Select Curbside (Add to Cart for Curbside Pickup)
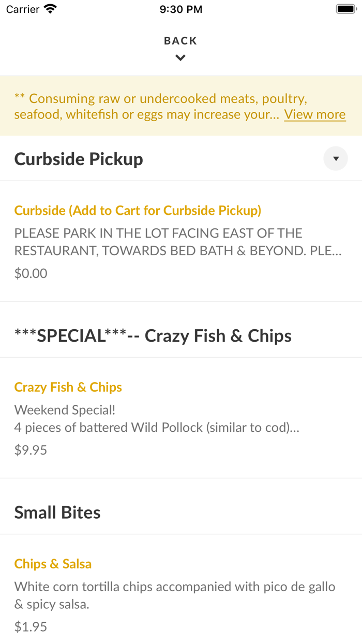Screen dimensions: 362x644 (x=138, y=210)
